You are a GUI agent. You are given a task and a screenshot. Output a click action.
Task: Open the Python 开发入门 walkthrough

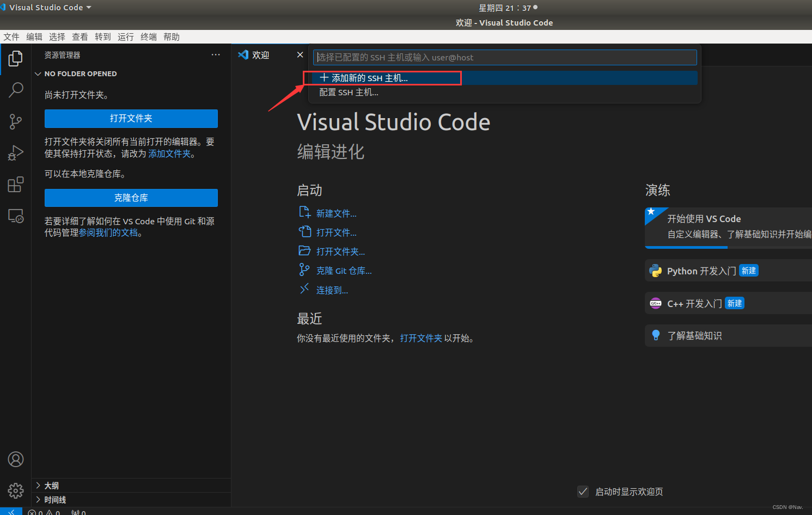(x=728, y=271)
